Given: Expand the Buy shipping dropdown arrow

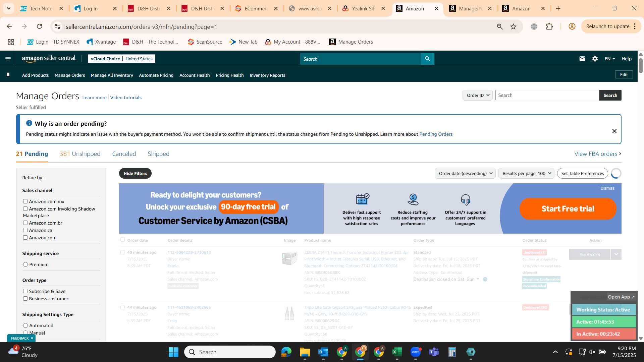Looking at the screenshot, I should 616,254.
